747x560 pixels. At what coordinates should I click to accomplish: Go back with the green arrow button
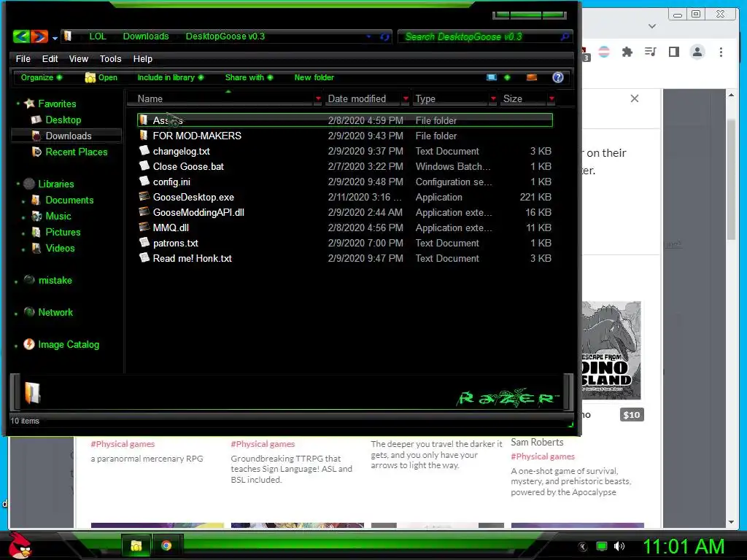click(x=21, y=36)
